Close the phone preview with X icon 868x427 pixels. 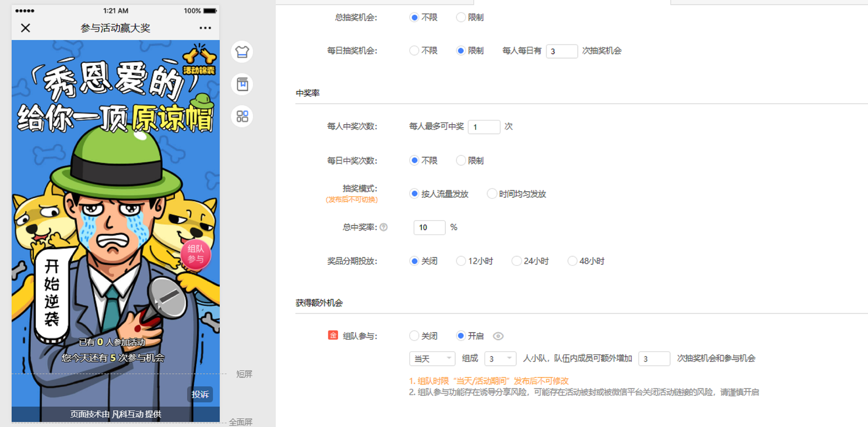(26, 28)
